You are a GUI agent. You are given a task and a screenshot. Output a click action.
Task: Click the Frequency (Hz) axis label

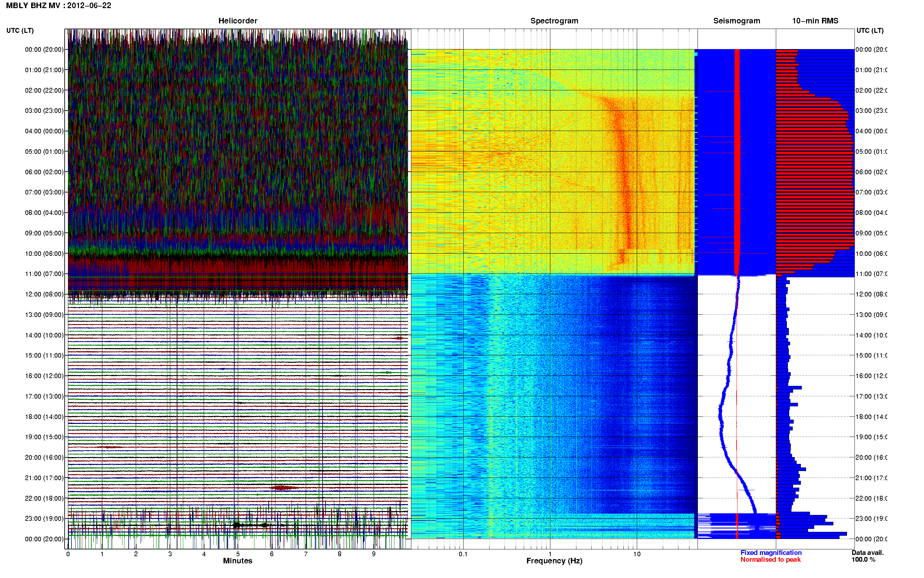click(554, 561)
